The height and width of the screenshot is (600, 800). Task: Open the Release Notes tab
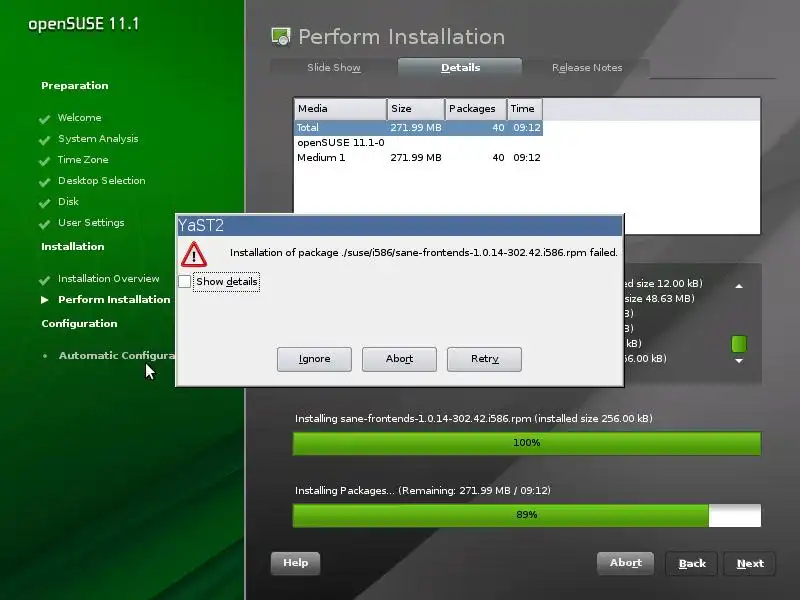(x=587, y=67)
